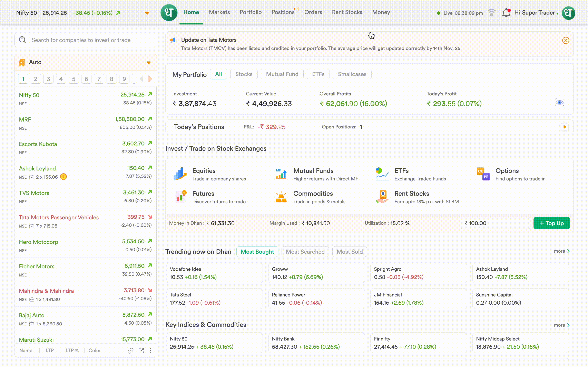
Task: Open the Nifty 50 index dropdown arrow
Action: [x=147, y=13]
